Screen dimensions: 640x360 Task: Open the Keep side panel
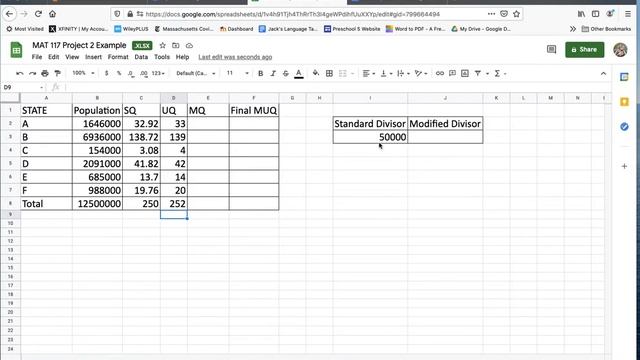pyautogui.click(x=624, y=102)
